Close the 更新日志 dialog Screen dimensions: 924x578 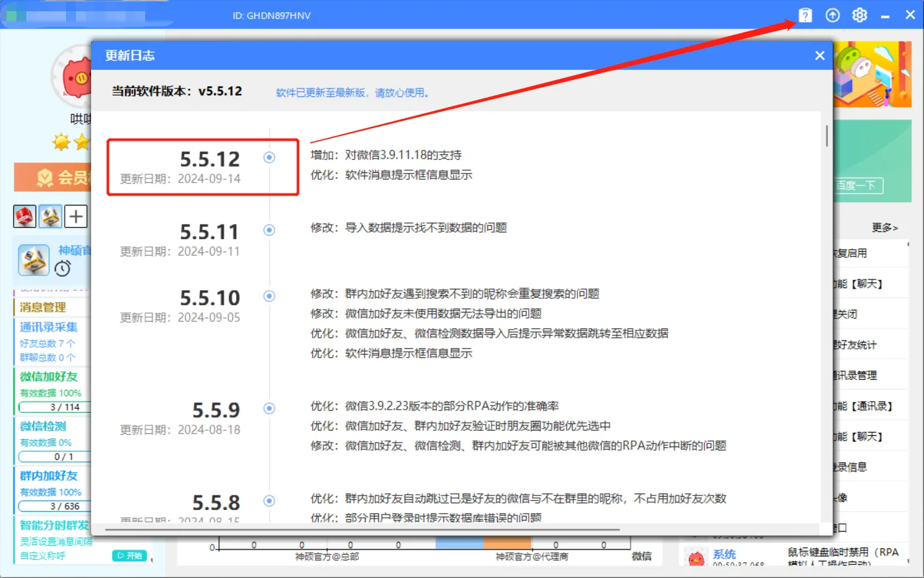click(x=820, y=55)
